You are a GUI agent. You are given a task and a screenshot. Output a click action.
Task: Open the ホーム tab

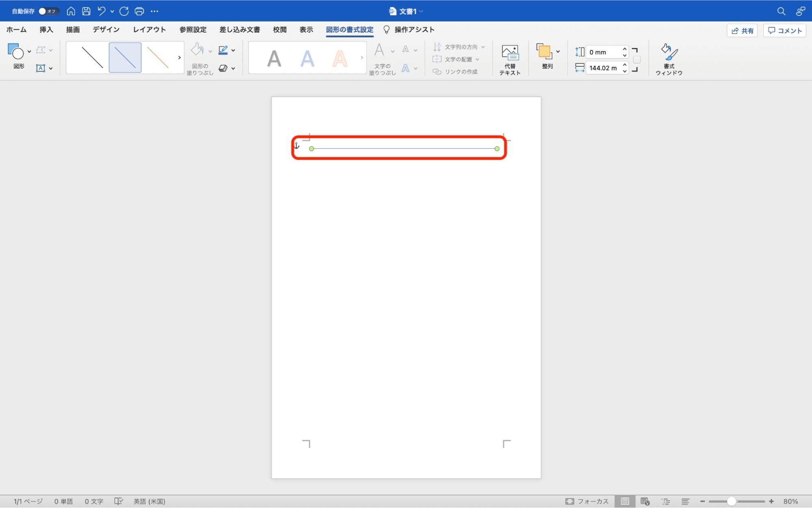coord(16,30)
